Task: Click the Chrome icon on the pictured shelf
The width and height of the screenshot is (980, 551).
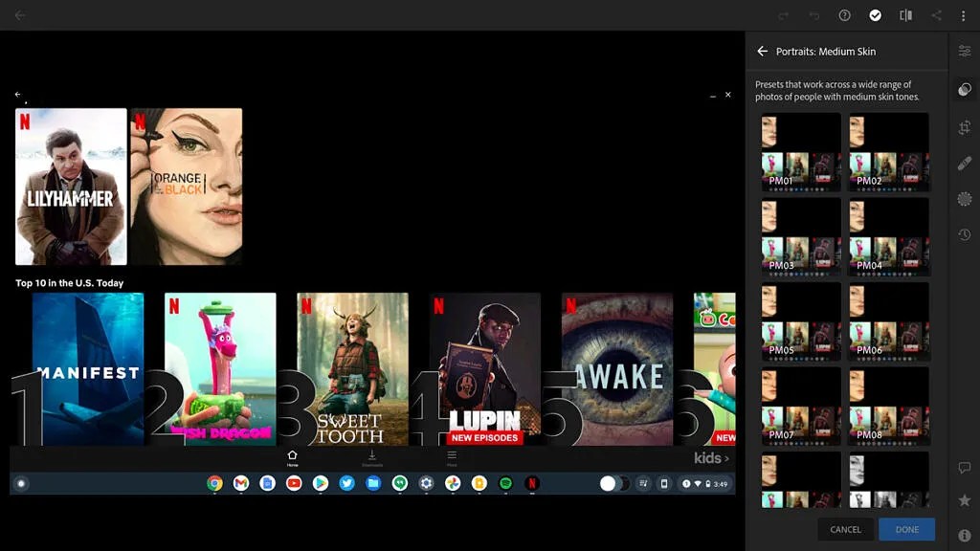Action: [x=214, y=483]
